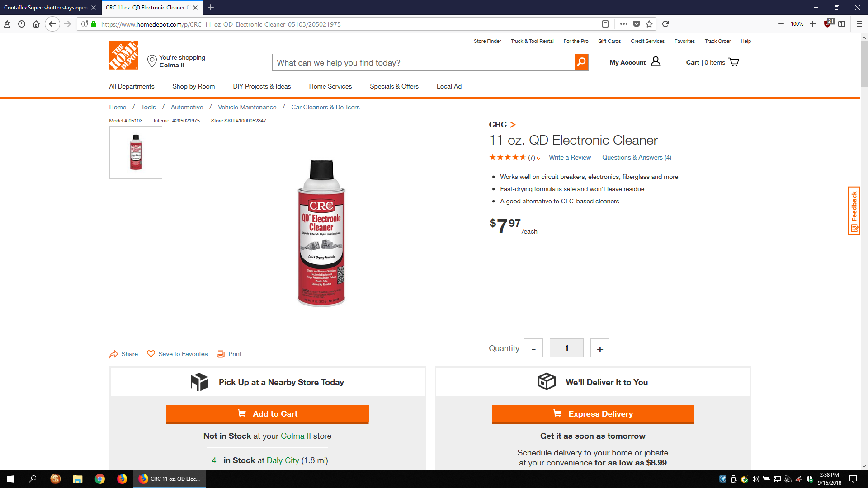Screen dimensions: 868x488
Task: Select the CRC cleaner product thumbnail
Action: click(x=136, y=152)
